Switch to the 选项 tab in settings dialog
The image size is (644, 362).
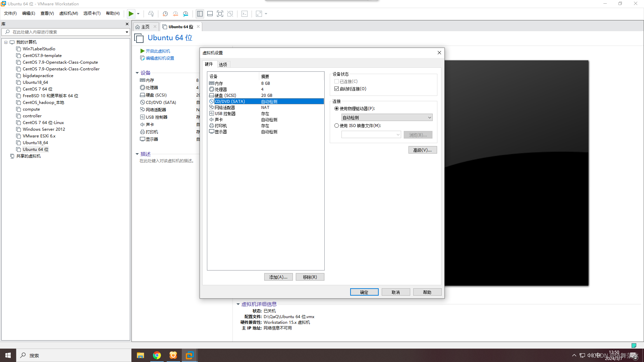coord(223,64)
